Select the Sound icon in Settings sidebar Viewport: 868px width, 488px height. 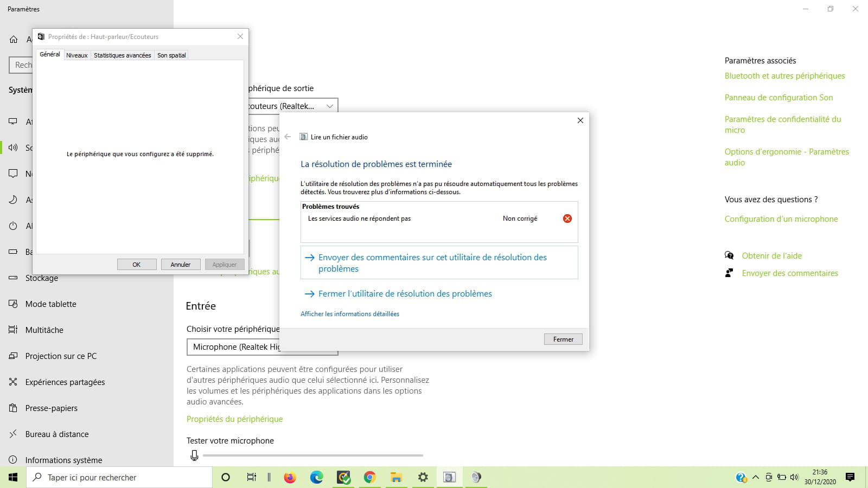tap(13, 147)
